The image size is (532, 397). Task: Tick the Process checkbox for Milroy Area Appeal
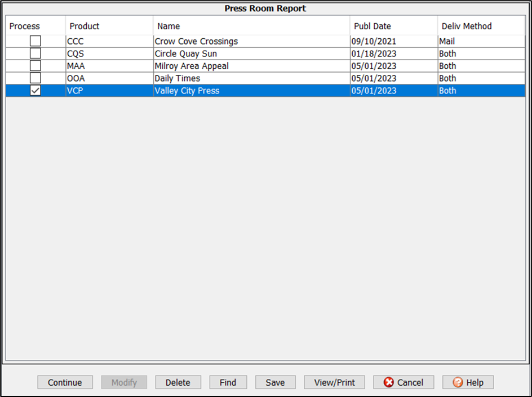[36, 66]
